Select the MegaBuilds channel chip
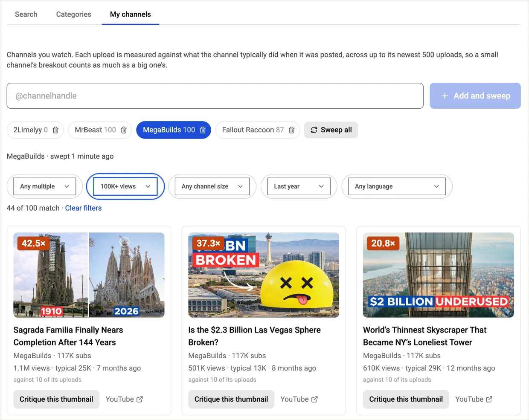Image resolution: width=529 pixels, height=420 pixels. tap(169, 130)
